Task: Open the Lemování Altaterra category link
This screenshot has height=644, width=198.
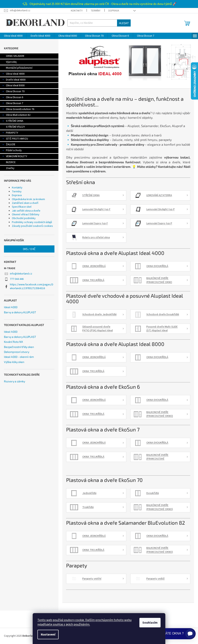Action: click(x=159, y=195)
